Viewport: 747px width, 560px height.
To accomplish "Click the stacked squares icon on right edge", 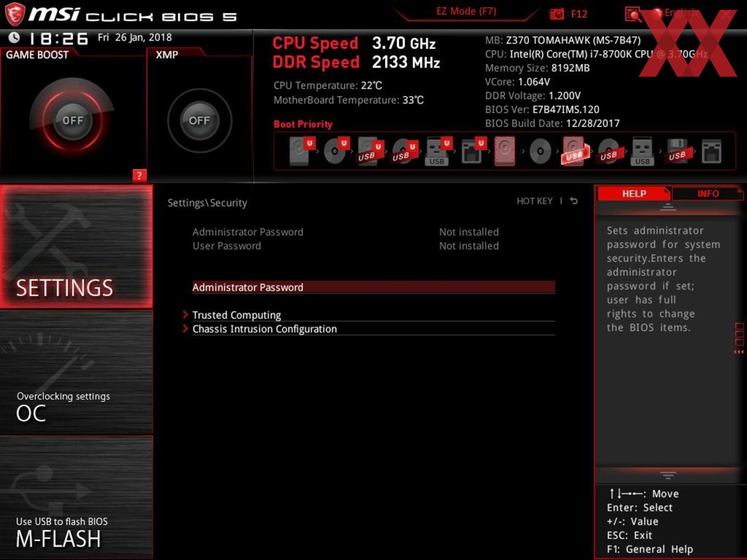I will click(739, 334).
